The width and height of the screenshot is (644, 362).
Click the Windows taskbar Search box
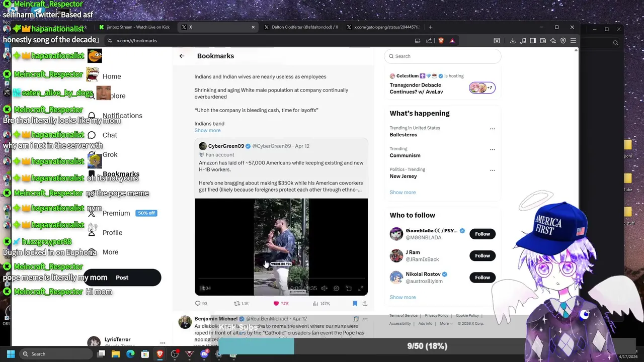(55, 354)
